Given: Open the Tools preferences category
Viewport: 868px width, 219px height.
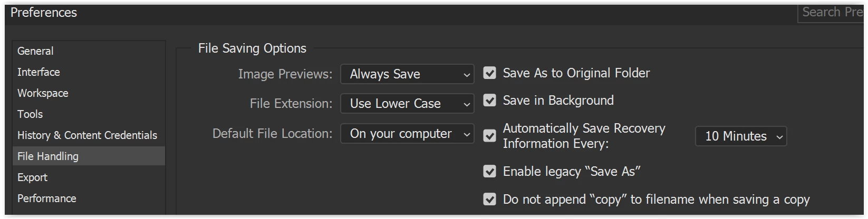Looking at the screenshot, I should click(x=30, y=114).
